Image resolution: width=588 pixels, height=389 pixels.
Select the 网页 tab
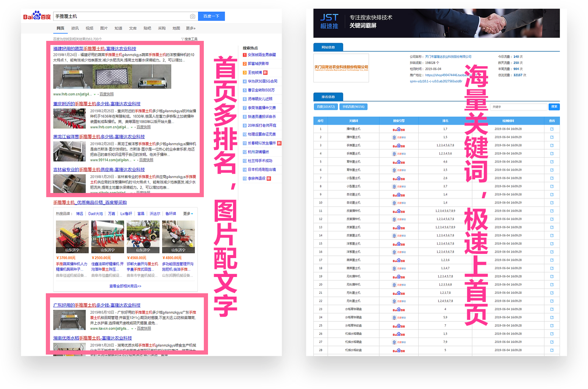(60, 28)
